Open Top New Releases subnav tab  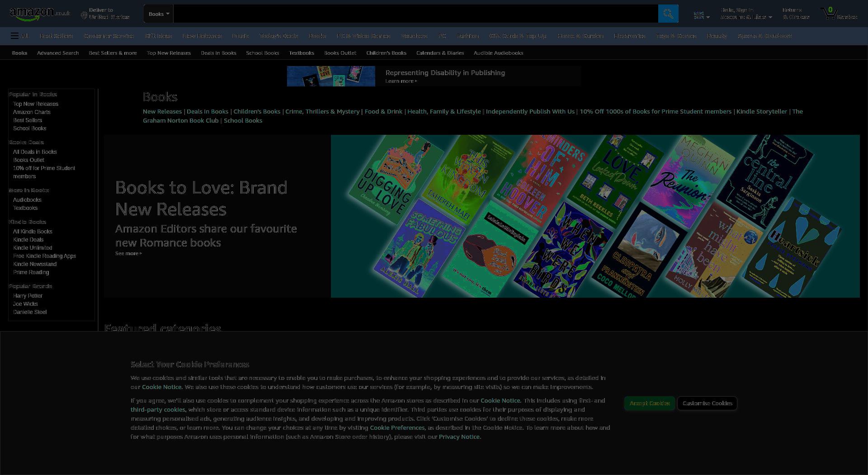click(169, 53)
